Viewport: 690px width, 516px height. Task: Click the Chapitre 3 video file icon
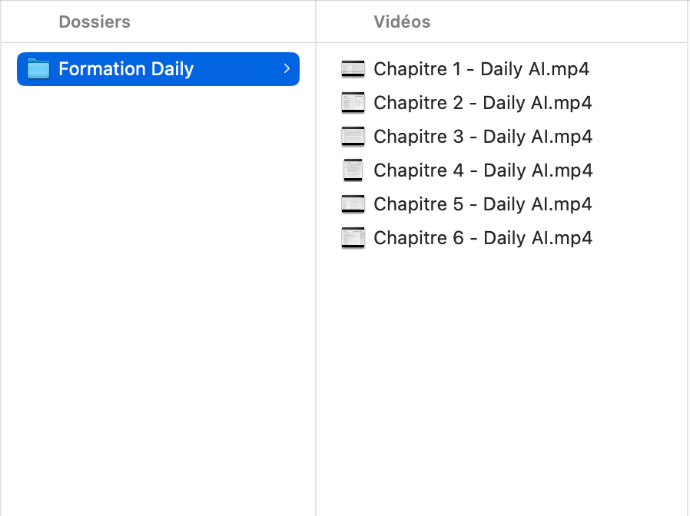click(x=353, y=137)
